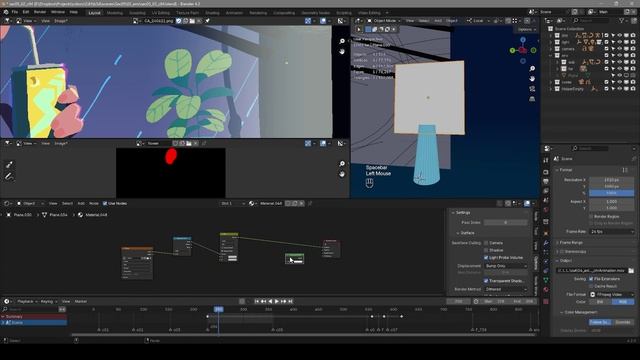
Task: Jump to the last frame of the timeline
Action: coord(290,301)
